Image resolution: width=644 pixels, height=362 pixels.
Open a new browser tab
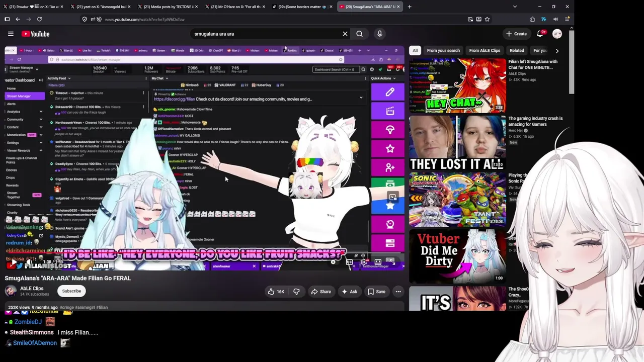pos(410,7)
